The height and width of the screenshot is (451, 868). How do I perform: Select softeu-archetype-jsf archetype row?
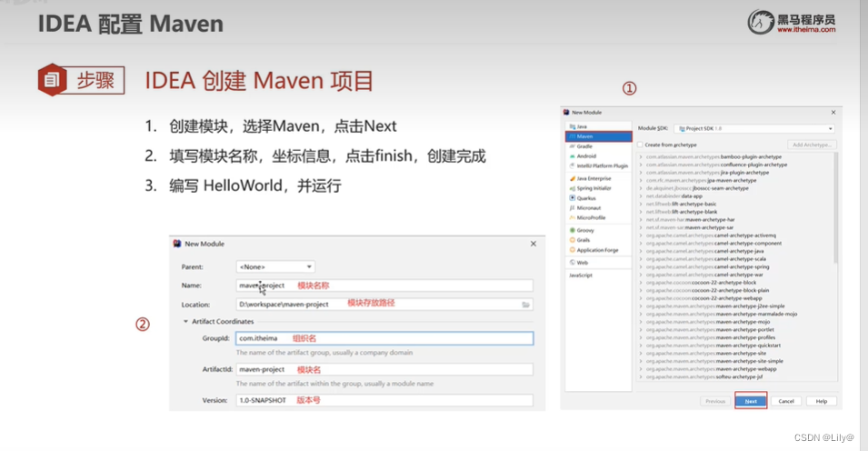[x=736, y=376]
